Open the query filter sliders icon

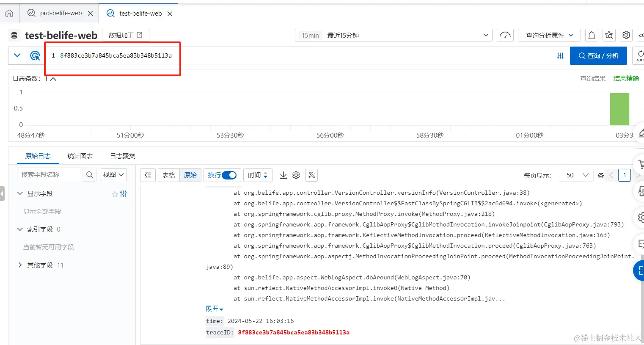560,55
